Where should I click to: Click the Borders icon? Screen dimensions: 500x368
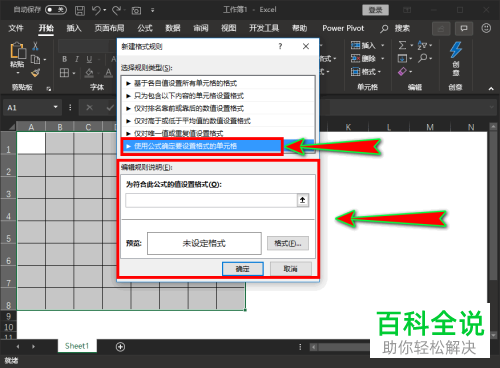[64, 73]
